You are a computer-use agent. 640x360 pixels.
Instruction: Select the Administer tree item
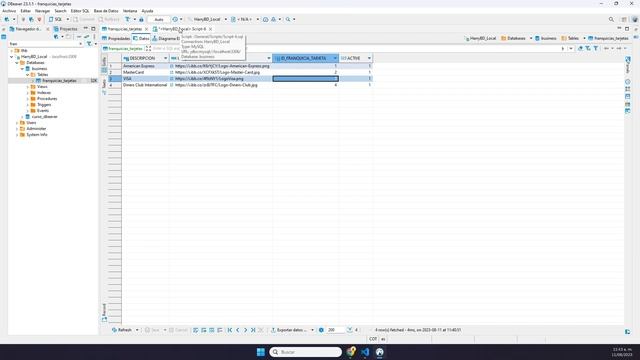[x=33, y=129]
